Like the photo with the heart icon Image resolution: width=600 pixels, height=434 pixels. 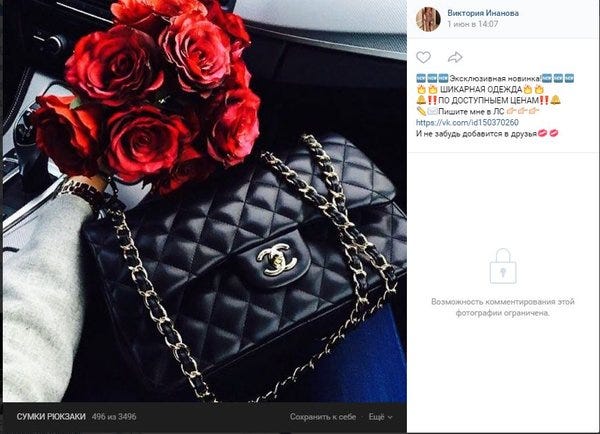click(x=423, y=57)
